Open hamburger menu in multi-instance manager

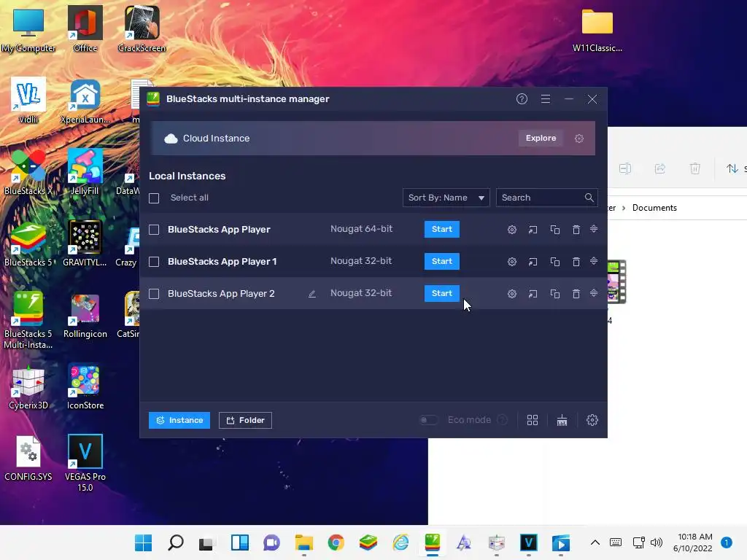coord(546,99)
